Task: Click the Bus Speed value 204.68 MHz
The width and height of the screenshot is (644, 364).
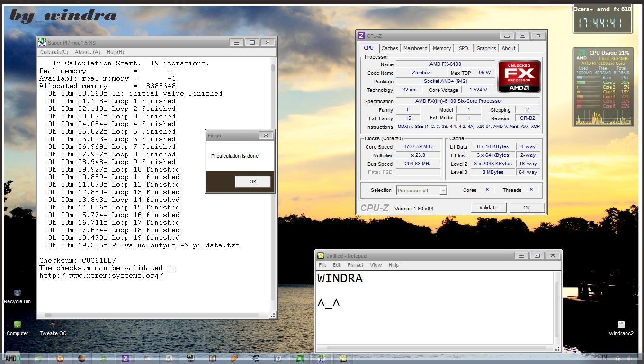Action: pyautogui.click(x=418, y=164)
